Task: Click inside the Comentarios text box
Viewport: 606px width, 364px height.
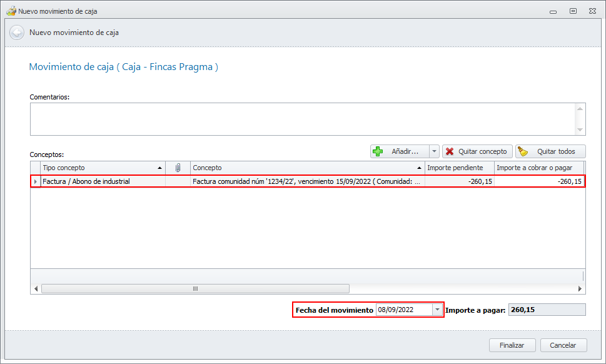Action: [x=303, y=119]
